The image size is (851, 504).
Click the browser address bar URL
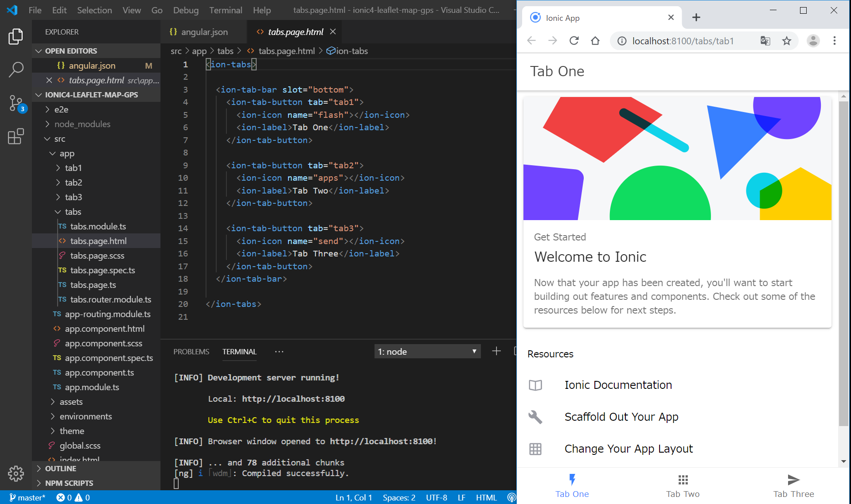(x=683, y=41)
